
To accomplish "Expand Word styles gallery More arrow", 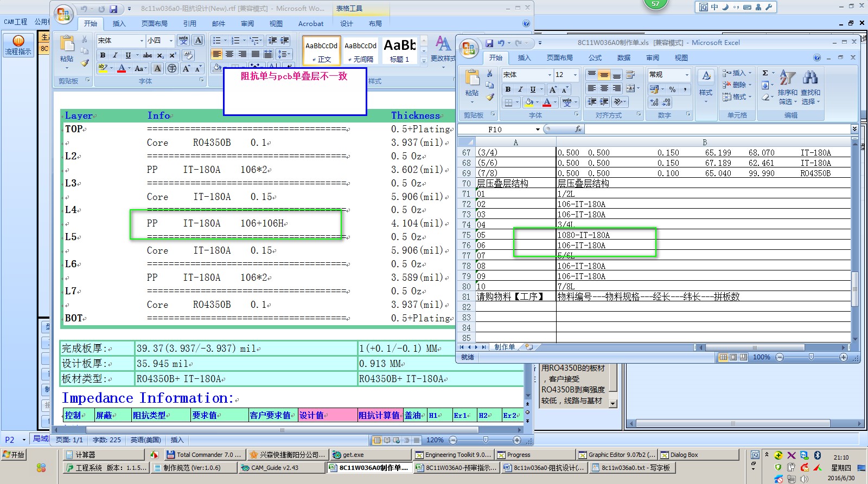I will [424, 61].
